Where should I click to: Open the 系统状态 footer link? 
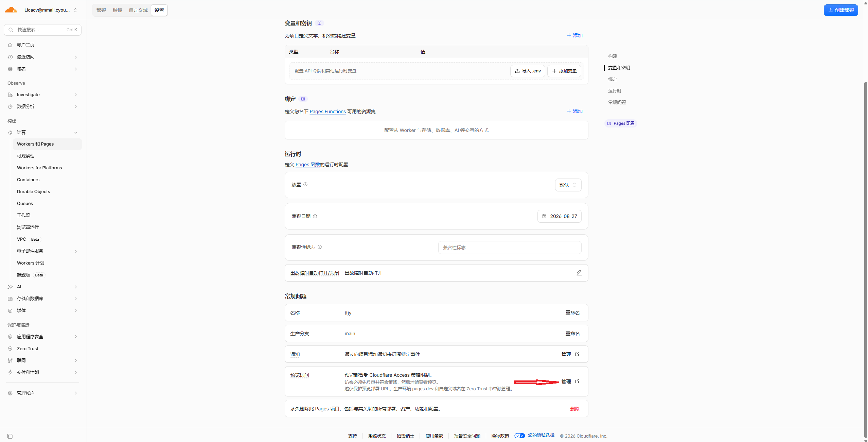point(377,436)
